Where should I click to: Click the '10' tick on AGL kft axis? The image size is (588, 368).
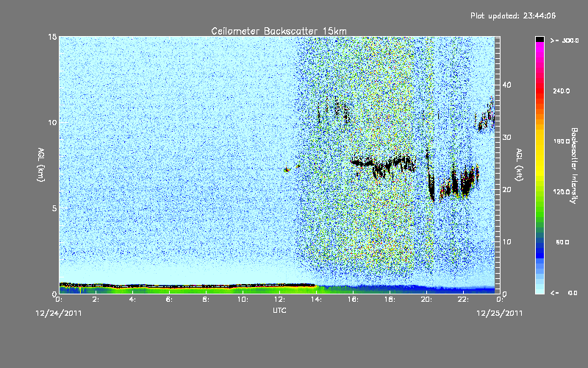click(506, 241)
